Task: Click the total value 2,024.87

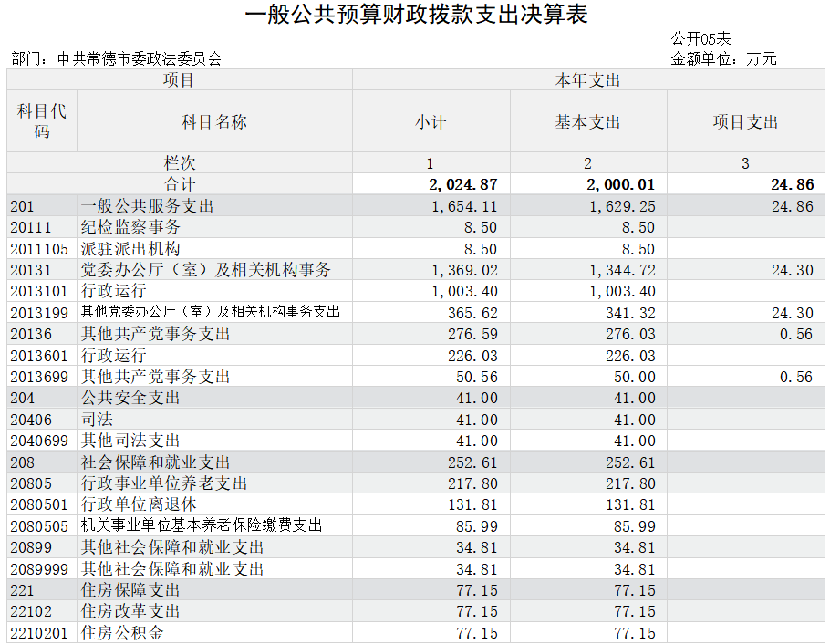Action: tap(463, 184)
